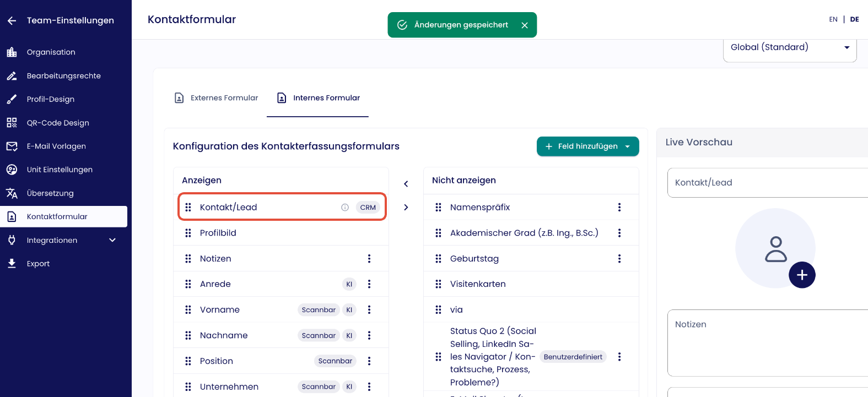Select the Profilbild field row

click(281, 233)
